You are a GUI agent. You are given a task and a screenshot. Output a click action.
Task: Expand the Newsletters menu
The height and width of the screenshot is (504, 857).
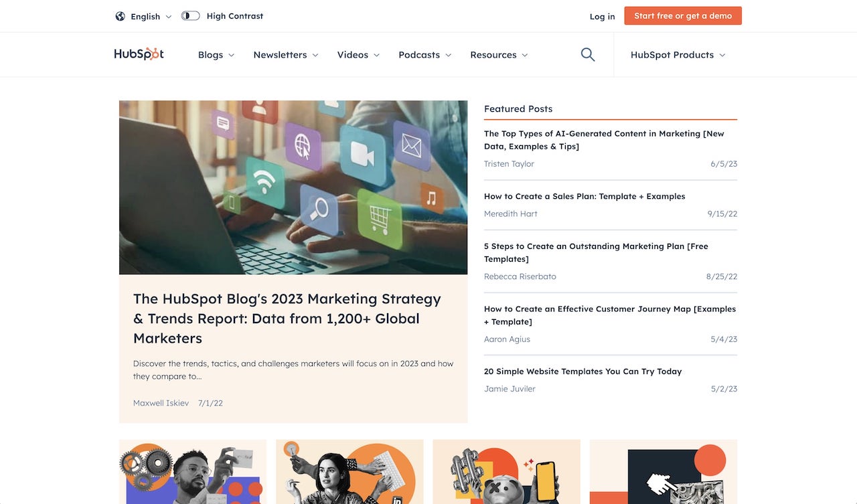click(286, 55)
